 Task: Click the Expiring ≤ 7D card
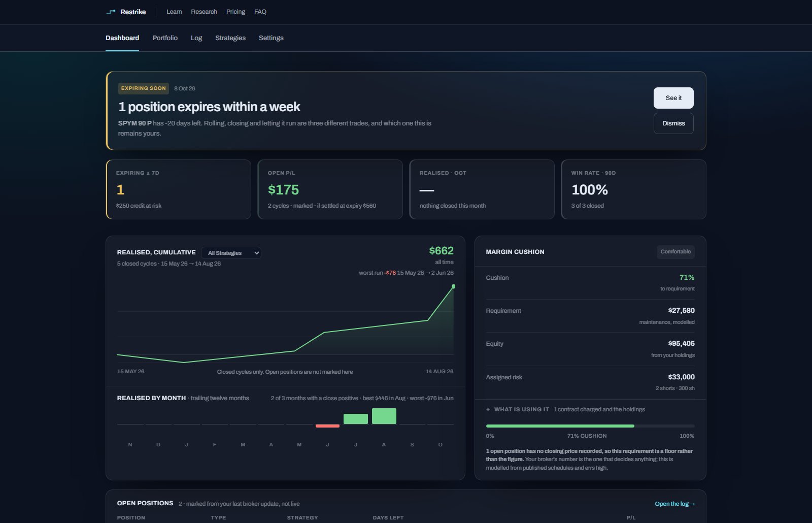(179, 189)
